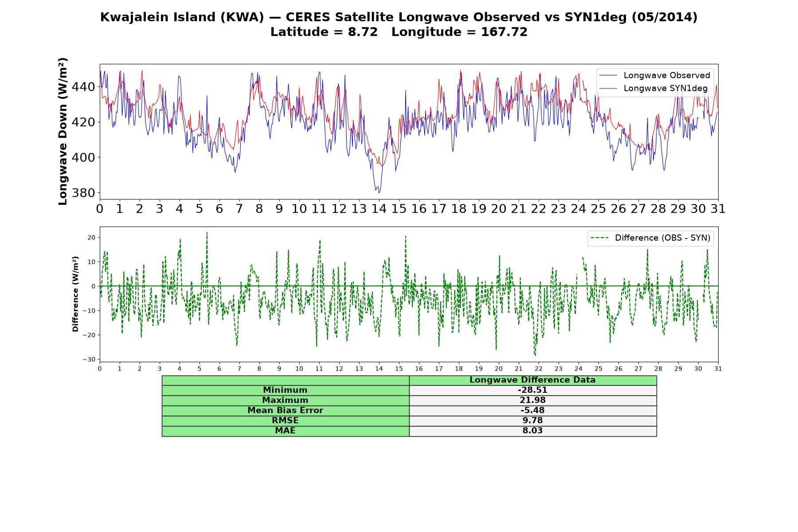Click the 440 tick on upper y-axis
The width and height of the screenshot is (798, 532).
coord(83,87)
